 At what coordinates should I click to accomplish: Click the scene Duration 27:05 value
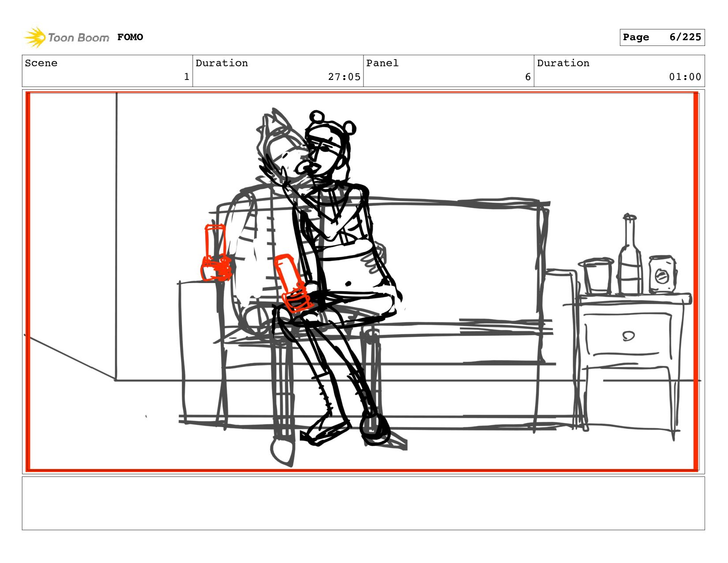click(344, 77)
